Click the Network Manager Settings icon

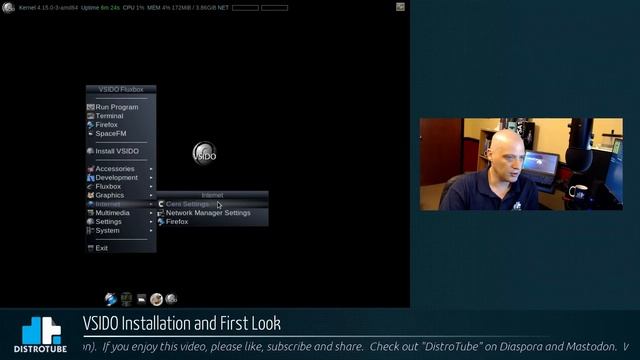(161, 213)
